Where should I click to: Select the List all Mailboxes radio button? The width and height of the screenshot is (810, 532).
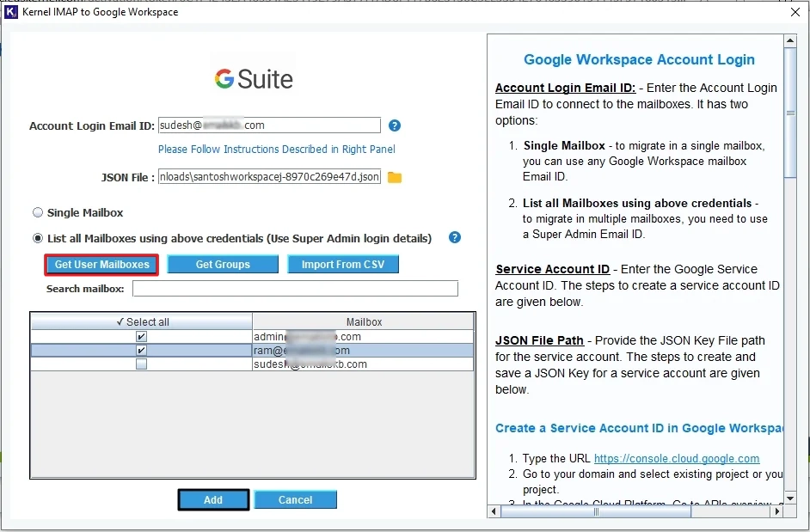point(37,237)
